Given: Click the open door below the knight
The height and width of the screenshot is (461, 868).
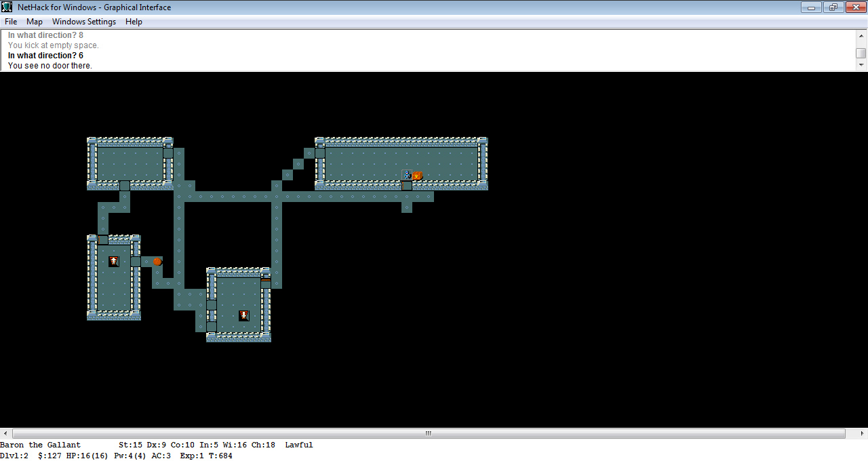Looking at the screenshot, I should [407, 186].
